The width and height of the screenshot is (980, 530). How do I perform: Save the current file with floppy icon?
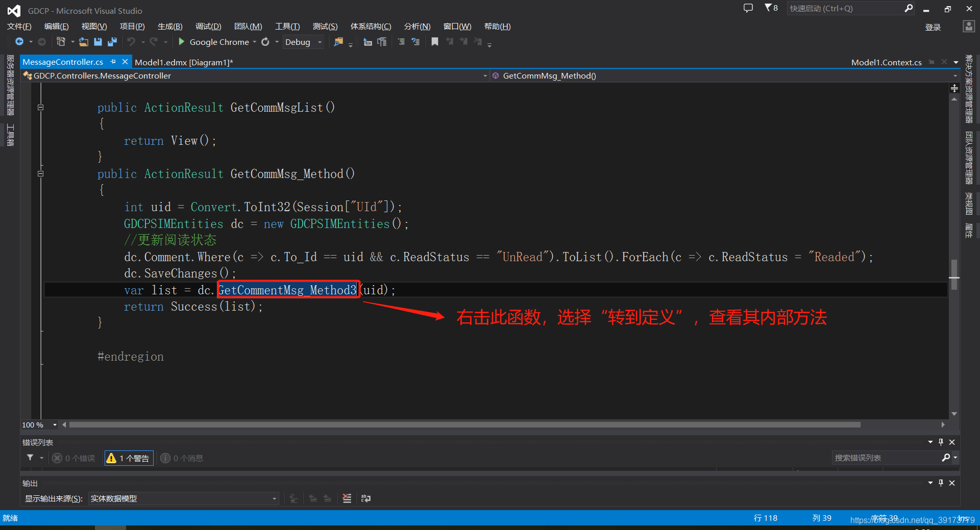tap(98, 42)
